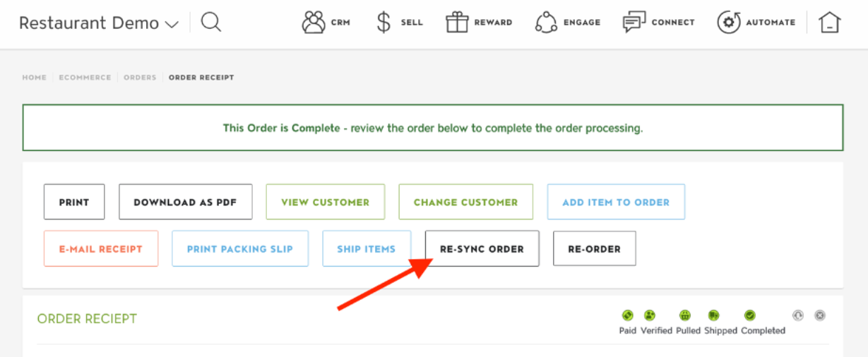This screenshot has height=357, width=868.
Task: Click the CRM people icon
Action: pyautogui.click(x=314, y=22)
